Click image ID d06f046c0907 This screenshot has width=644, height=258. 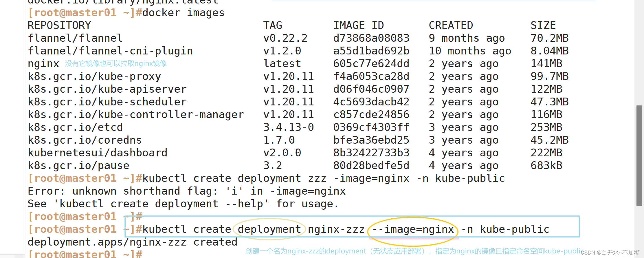[x=371, y=89]
